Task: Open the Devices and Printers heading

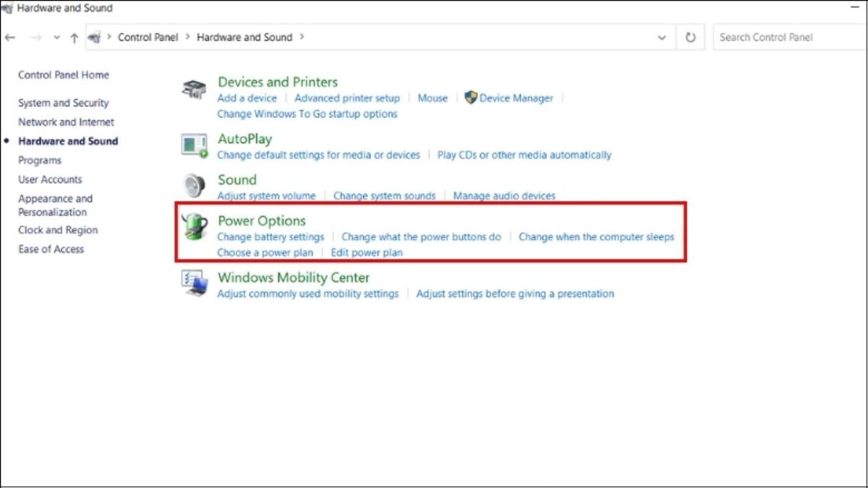Action: coord(278,82)
